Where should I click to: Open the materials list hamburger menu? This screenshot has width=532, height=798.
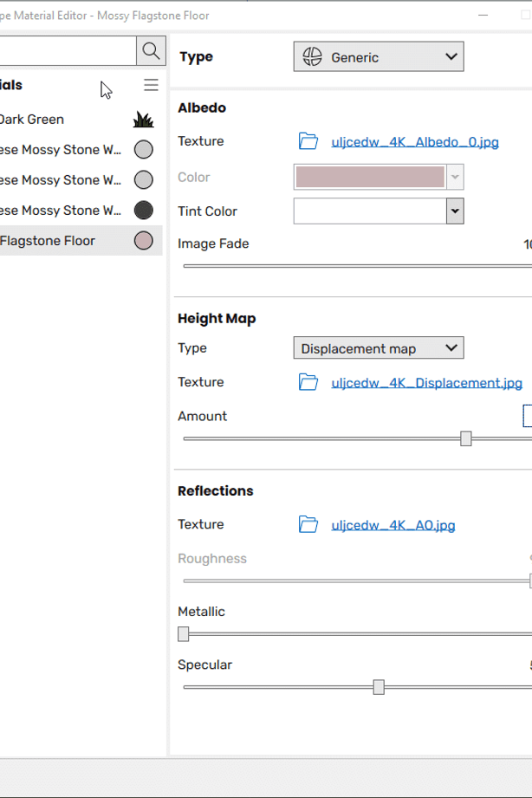tap(151, 85)
